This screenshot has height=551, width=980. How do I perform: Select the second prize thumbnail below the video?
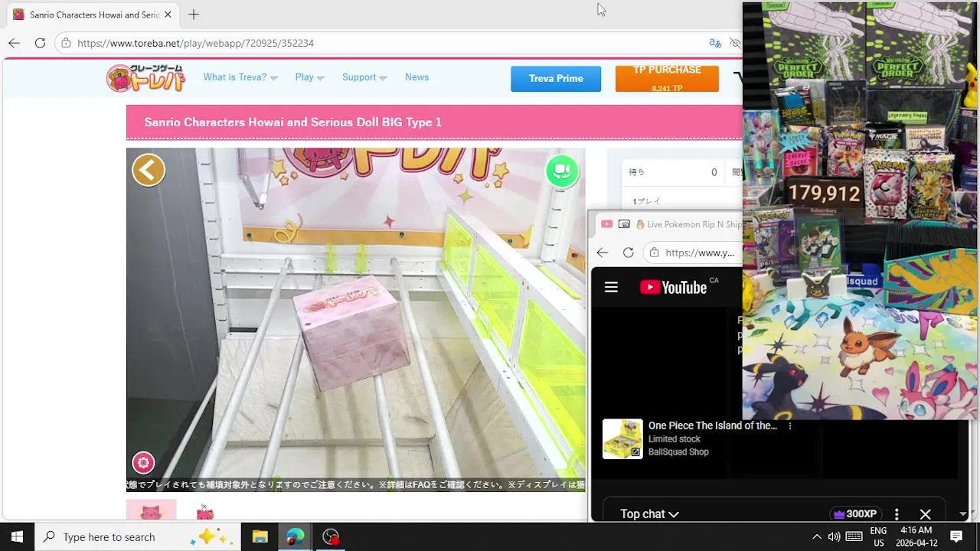click(204, 511)
